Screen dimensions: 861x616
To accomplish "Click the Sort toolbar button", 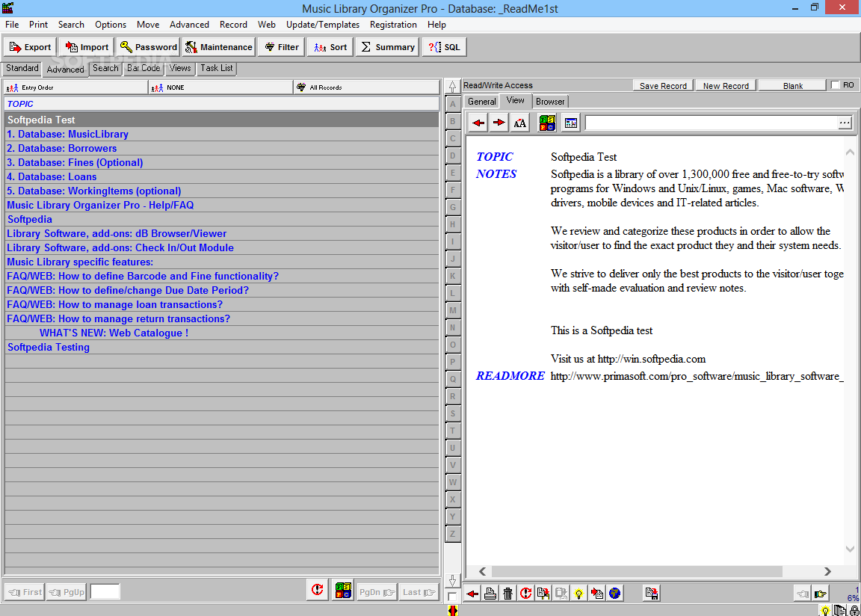I will (330, 47).
